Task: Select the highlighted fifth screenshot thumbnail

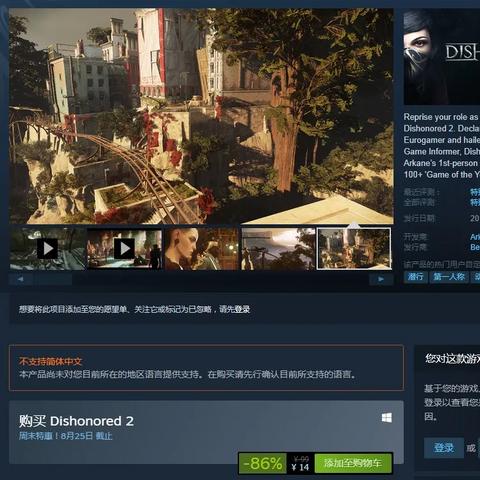Action: coord(354,249)
